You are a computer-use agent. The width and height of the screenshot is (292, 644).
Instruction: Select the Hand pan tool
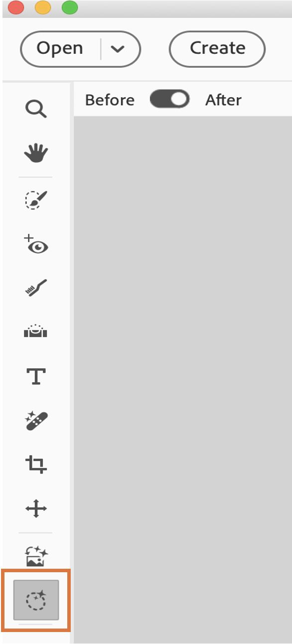[36, 153]
